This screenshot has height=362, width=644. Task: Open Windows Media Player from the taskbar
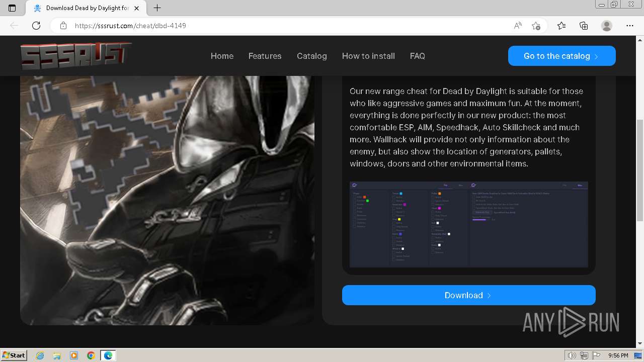74,355
